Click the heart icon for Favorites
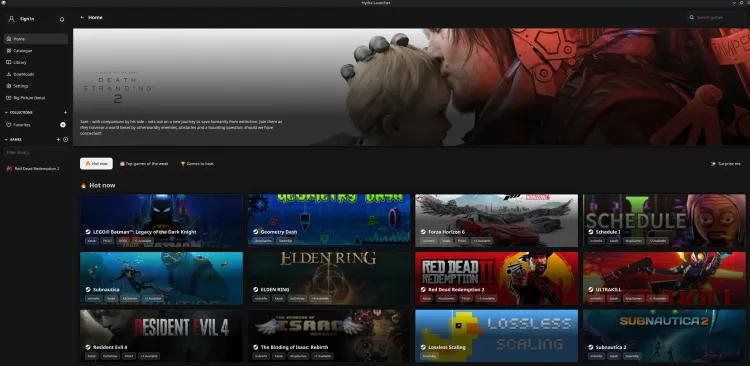The image size is (750, 366). tap(9, 124)
